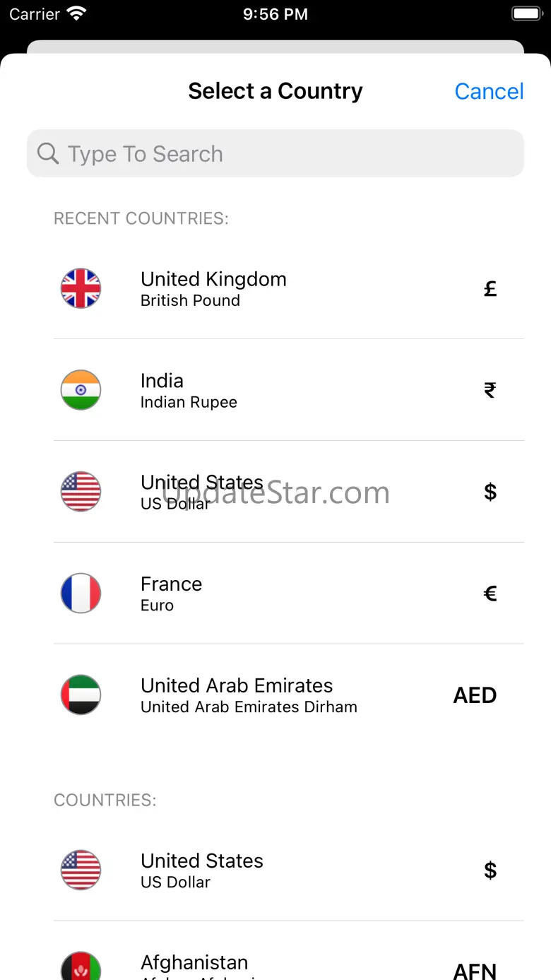The image size is (551, 980).
Task: Tap the India flag icon
Action: coord(81,390)
